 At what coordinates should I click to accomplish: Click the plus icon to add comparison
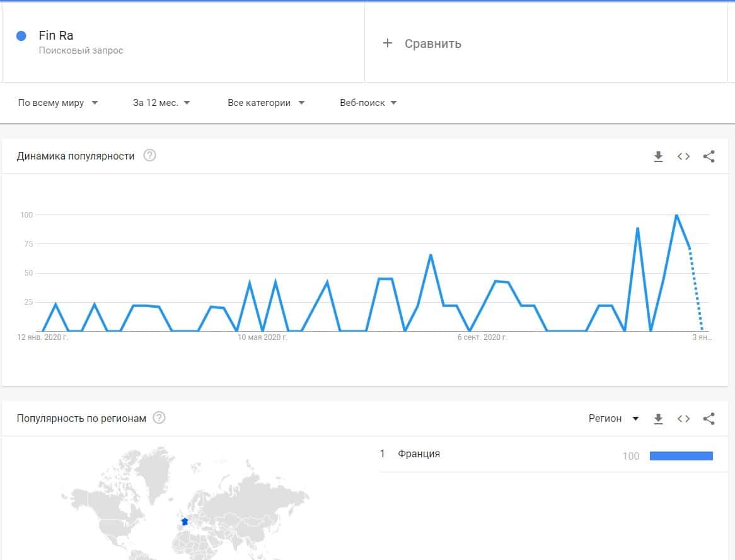coord(388,43)
